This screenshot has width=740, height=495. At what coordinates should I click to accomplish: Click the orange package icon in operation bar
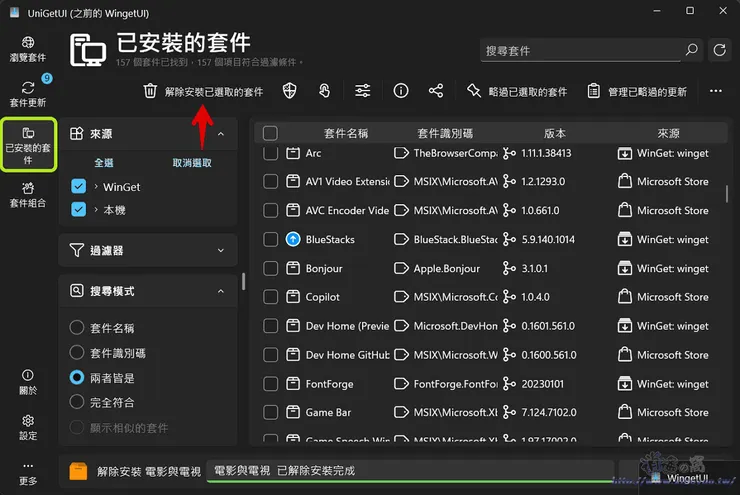tap(78, 471)
